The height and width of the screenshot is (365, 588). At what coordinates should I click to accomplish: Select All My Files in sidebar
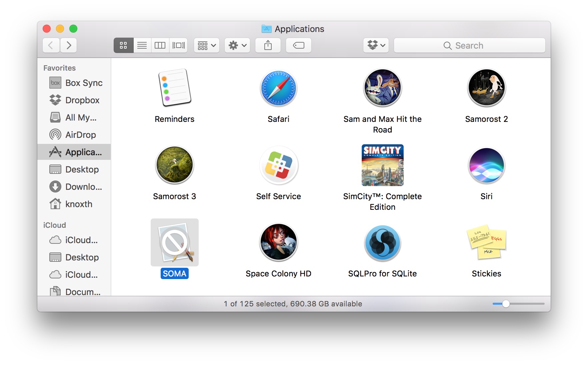click(x=74, y=118)
